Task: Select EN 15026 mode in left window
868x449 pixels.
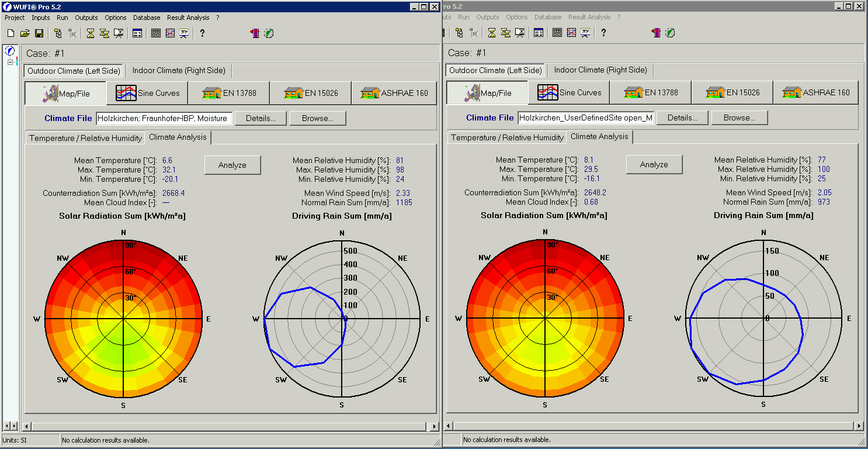Action: (x=311, y=93)
